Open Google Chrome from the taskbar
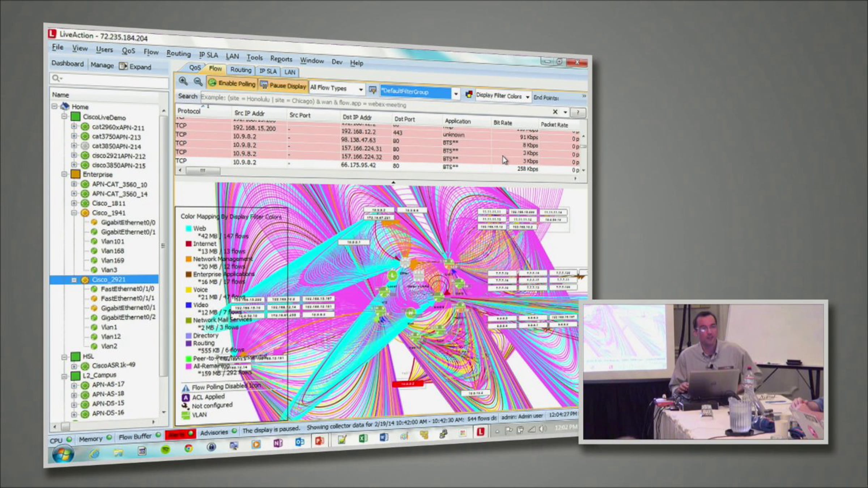 pos(188,448)
